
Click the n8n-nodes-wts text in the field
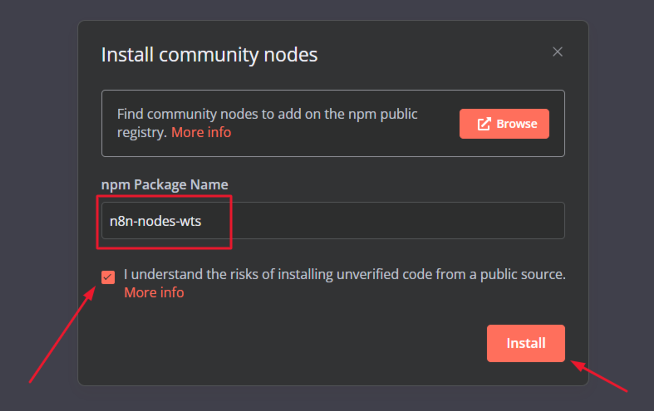point(155,221)
